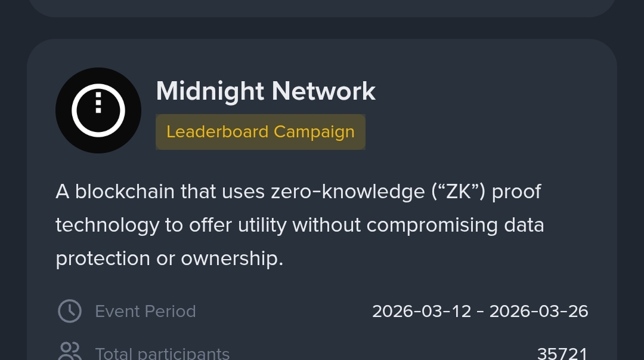Click the text "protection or ownership."

pyautogui.click(x=169, y=259)
